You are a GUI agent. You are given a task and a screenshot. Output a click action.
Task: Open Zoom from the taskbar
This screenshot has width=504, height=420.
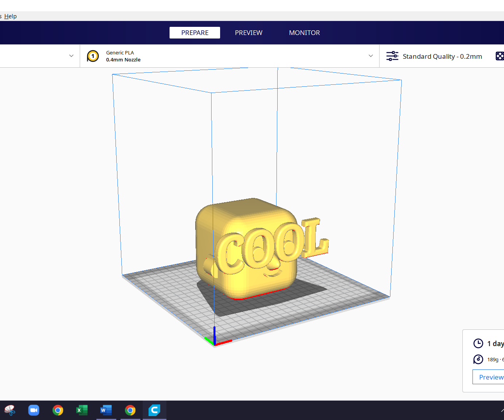[x=34, y=410]
